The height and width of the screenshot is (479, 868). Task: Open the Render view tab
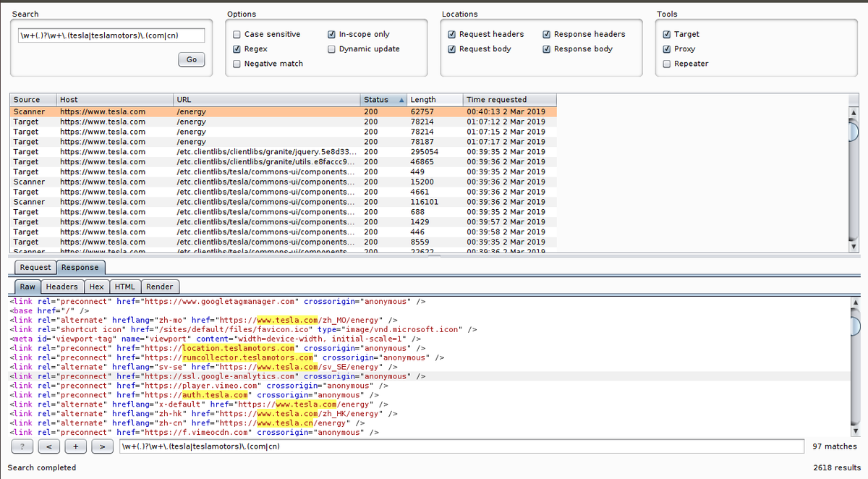pos(160,287)
